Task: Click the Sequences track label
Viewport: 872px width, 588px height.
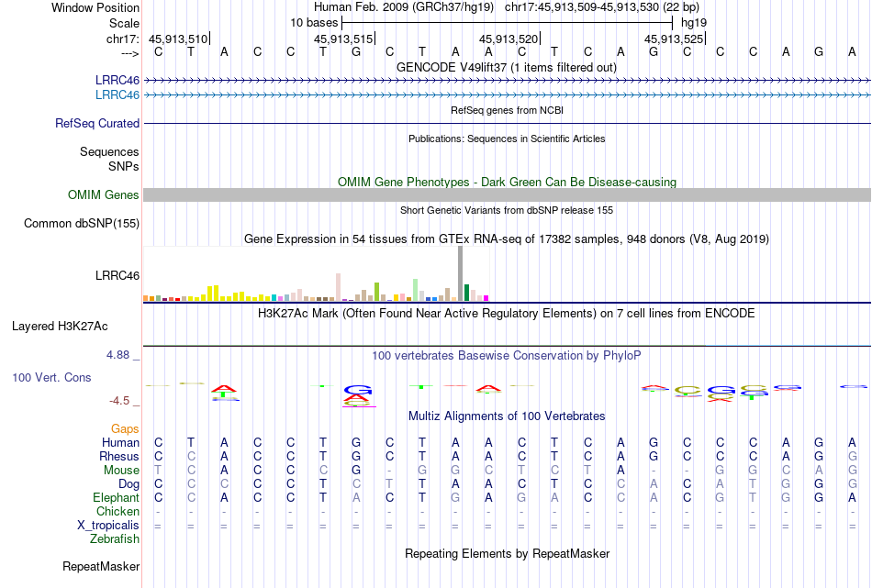Action: [109, 151]
